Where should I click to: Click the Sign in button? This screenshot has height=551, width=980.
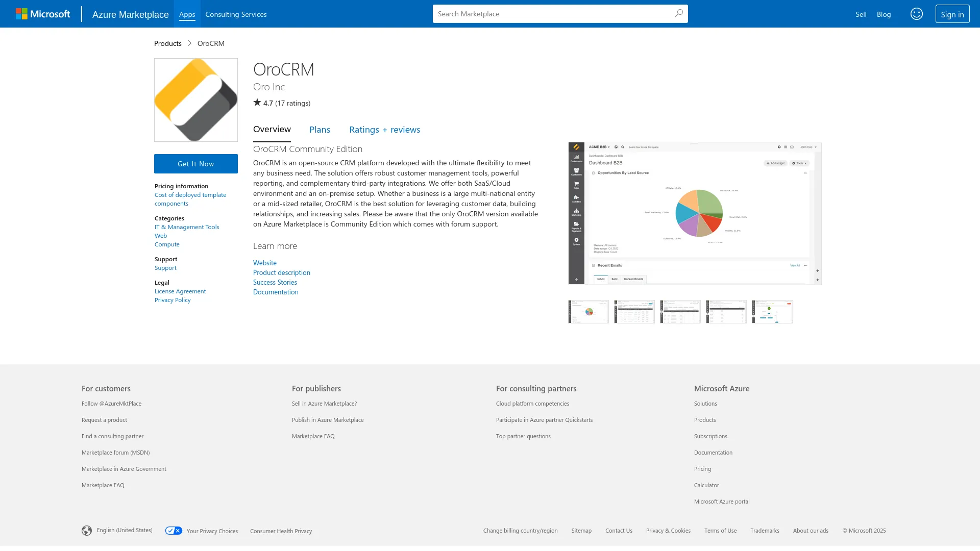pos(952,14)
